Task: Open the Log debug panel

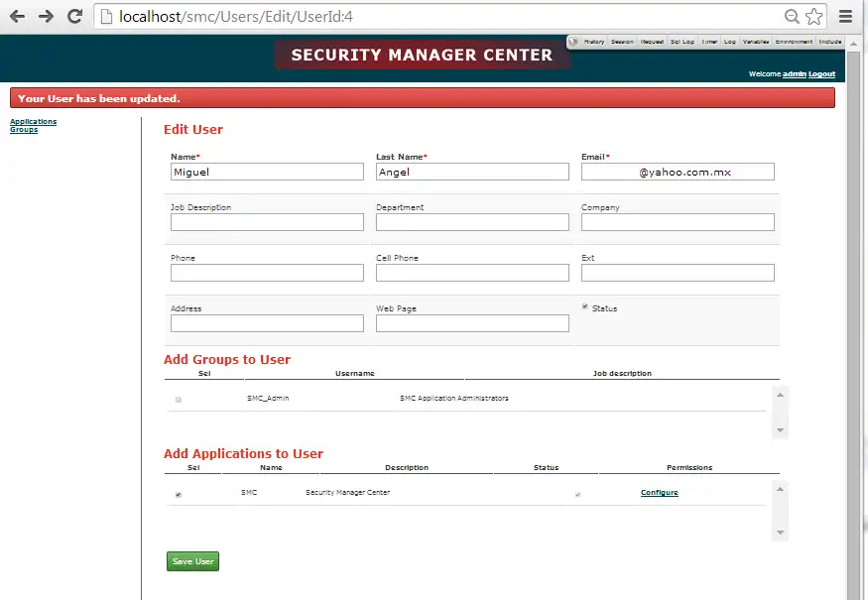Action: pos(729,42)
